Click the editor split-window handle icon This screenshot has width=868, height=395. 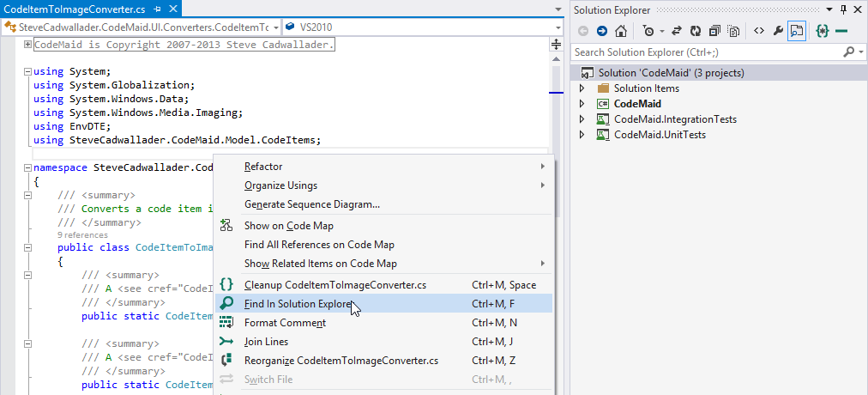[x=557, y=45]
